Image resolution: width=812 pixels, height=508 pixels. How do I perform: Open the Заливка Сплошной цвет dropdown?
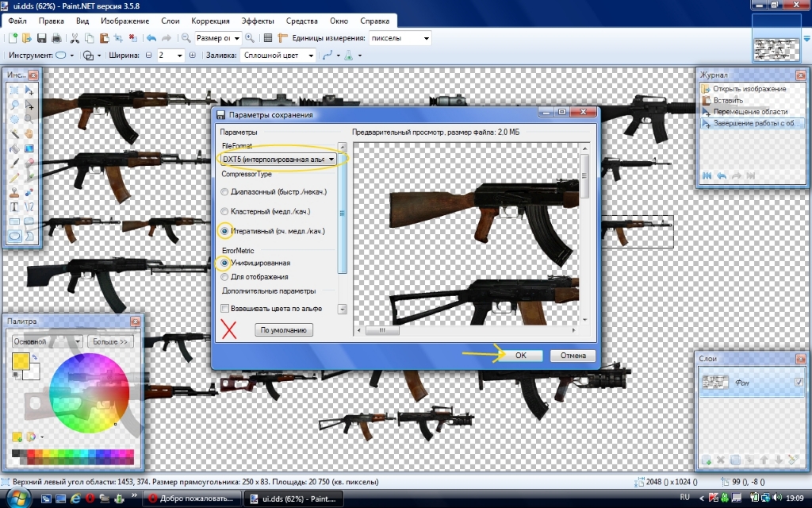click(x=278, y=55)
